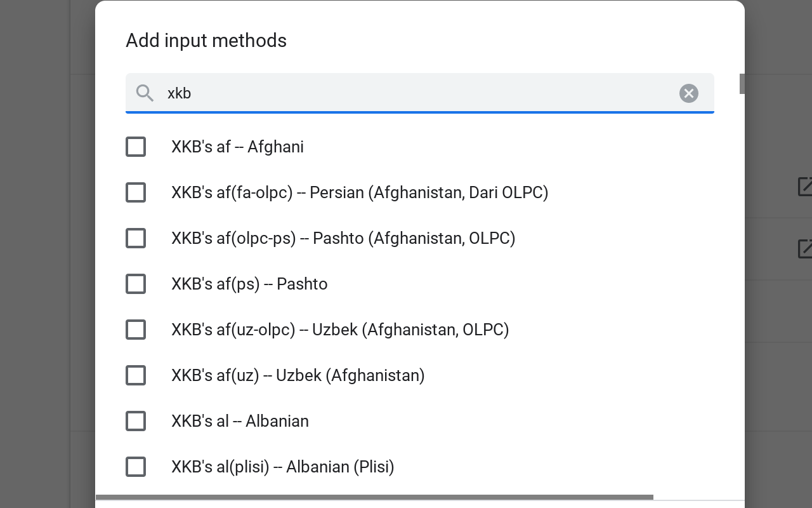The image size is (812, 508).
Task: Open the upper external link icon
Action: click(804, 187)
